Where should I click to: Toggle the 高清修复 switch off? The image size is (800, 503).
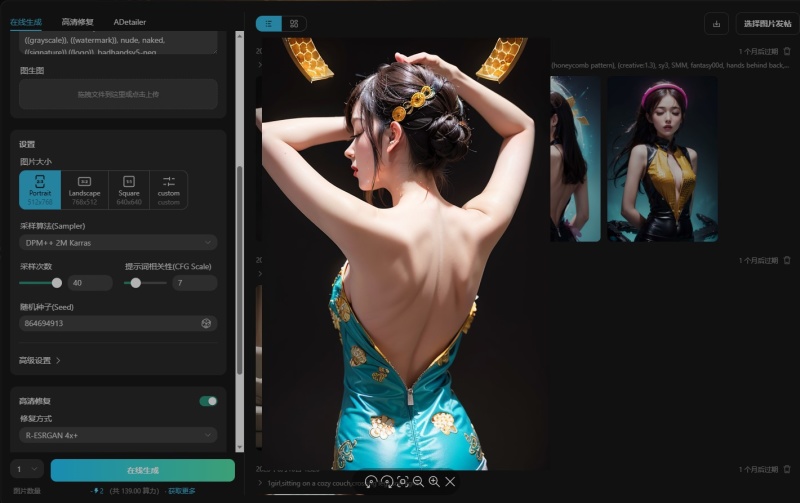pyautogui.click(x=208, y=401)
